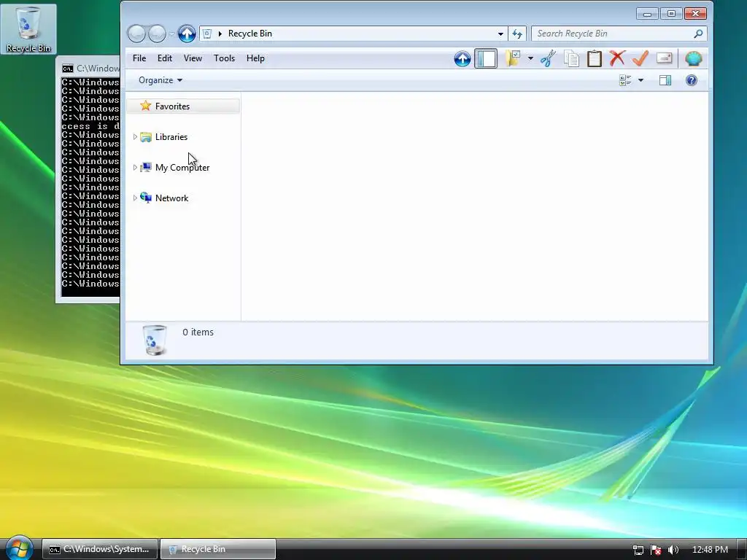Open the recent pages dropdown arrow
The image size is (747, 560).
pyautogui.click(x=171, y=34)
